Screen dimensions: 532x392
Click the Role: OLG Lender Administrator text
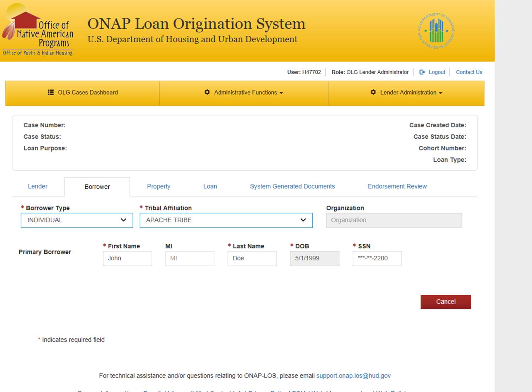click(370, 72)
